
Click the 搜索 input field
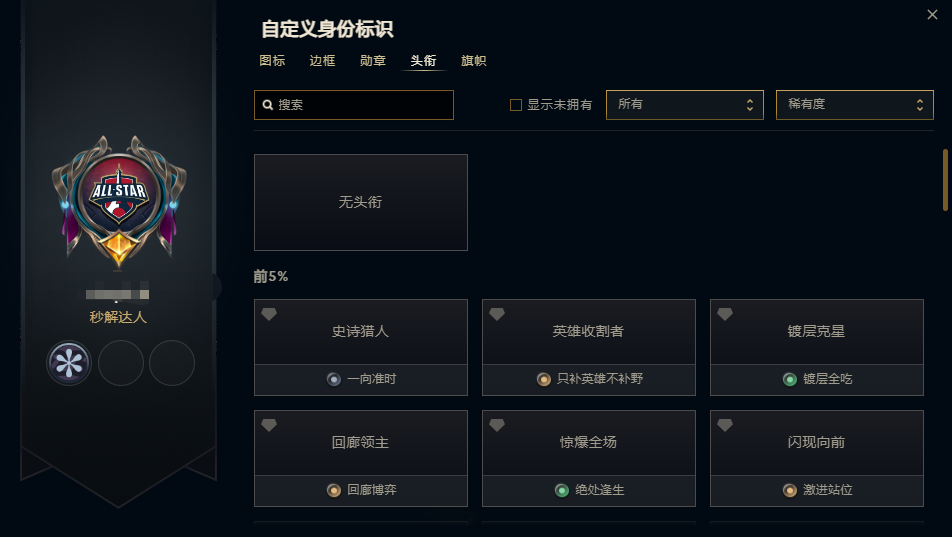(x=362, y=105)
